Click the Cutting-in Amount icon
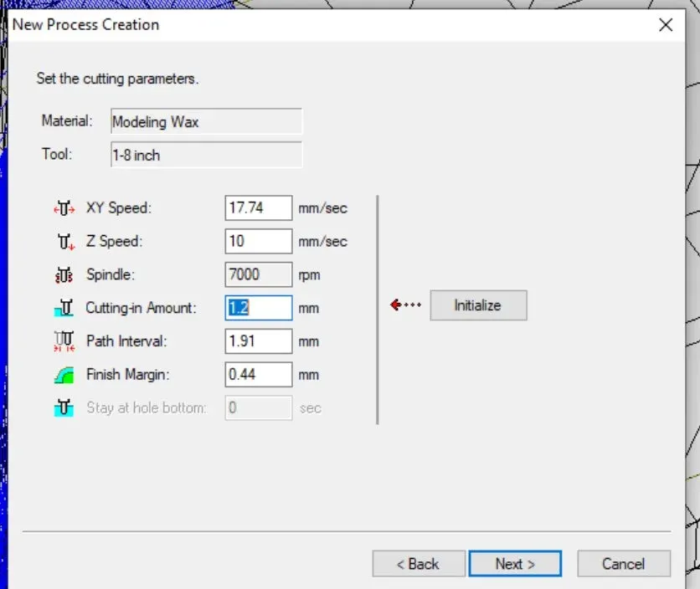 click(64, 308)
